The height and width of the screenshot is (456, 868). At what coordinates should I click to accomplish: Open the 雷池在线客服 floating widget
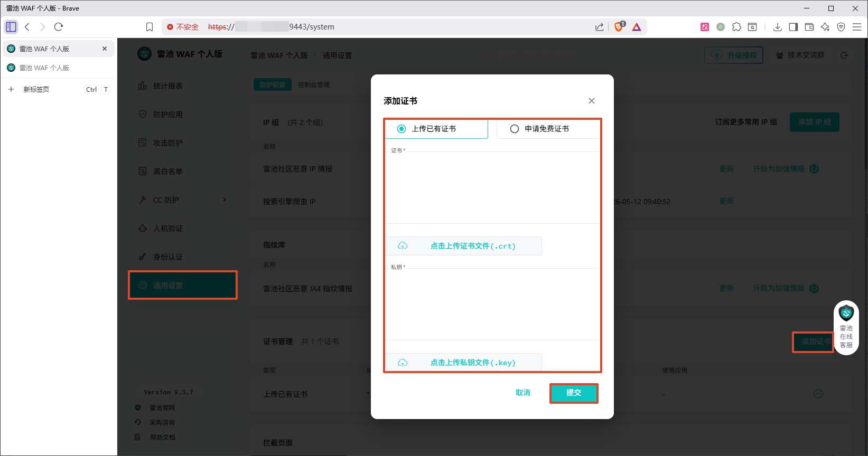click(x=846, y=328)
